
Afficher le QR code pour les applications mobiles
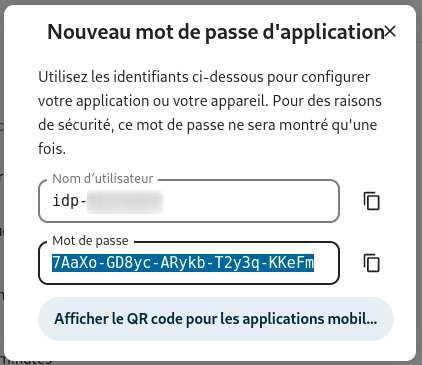click(216, 319)
